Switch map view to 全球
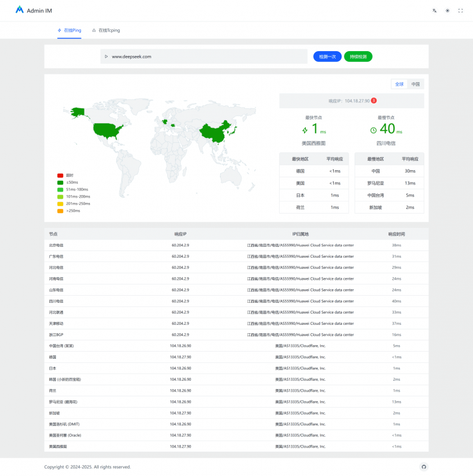The image size is (473, 476). coord(399,84)
